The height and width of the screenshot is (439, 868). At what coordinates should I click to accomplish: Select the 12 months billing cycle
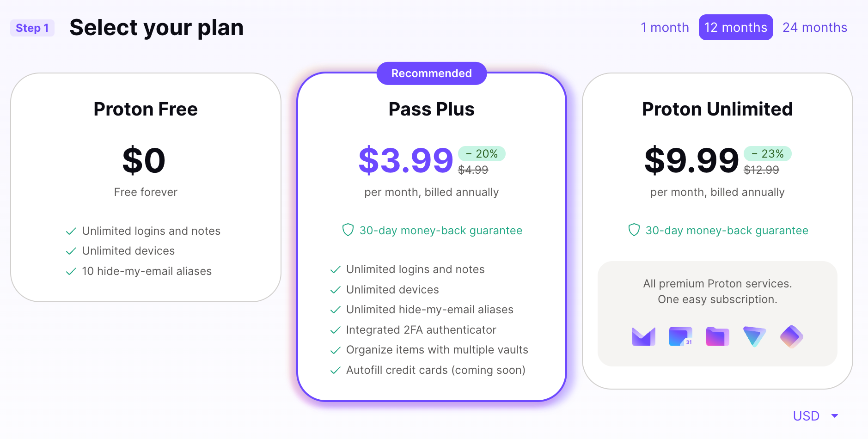735,27
